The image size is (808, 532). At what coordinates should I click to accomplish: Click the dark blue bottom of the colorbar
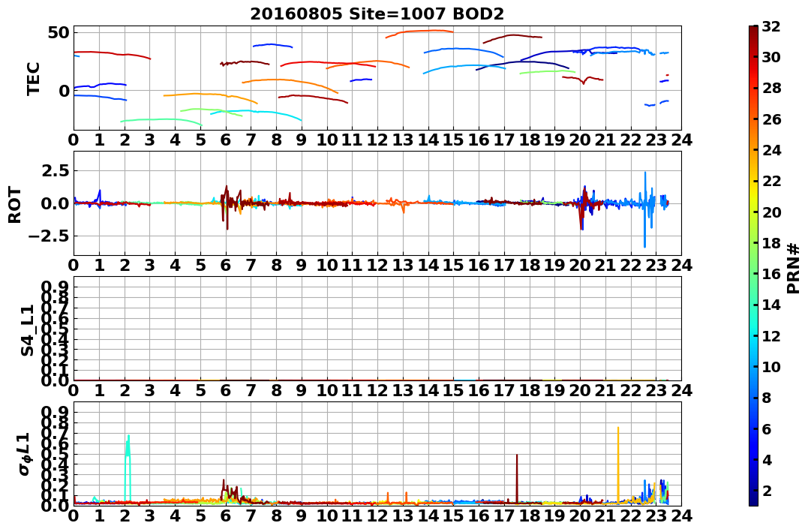pyautogui.click(x=753, y=501)
